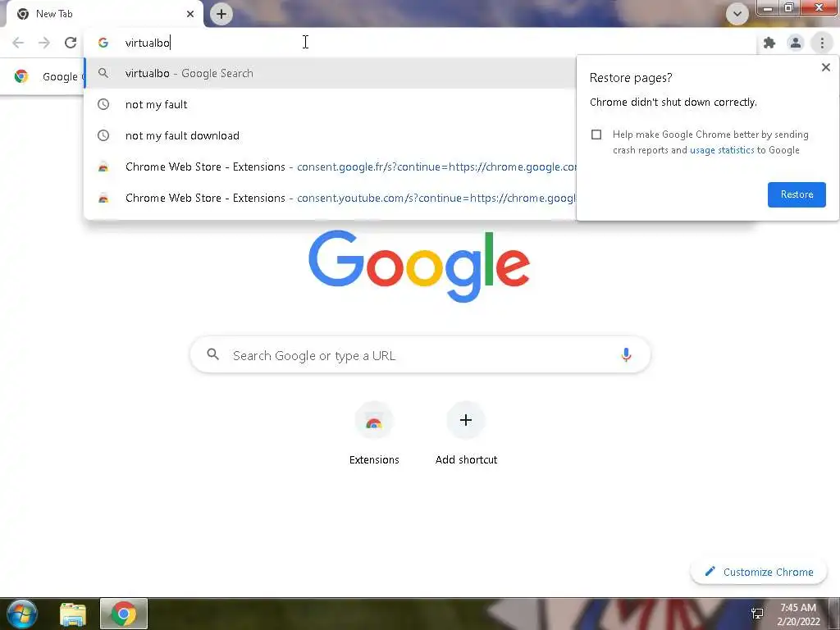
Task: Click the browser forward arrow
Action: pyautogui.click(x=44, y=43)
